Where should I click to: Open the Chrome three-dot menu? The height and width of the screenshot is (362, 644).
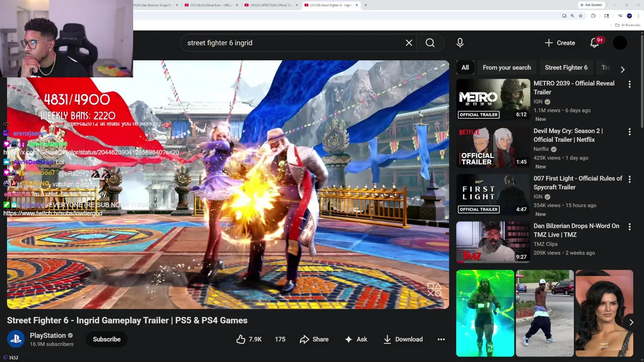tap(638, 16)
